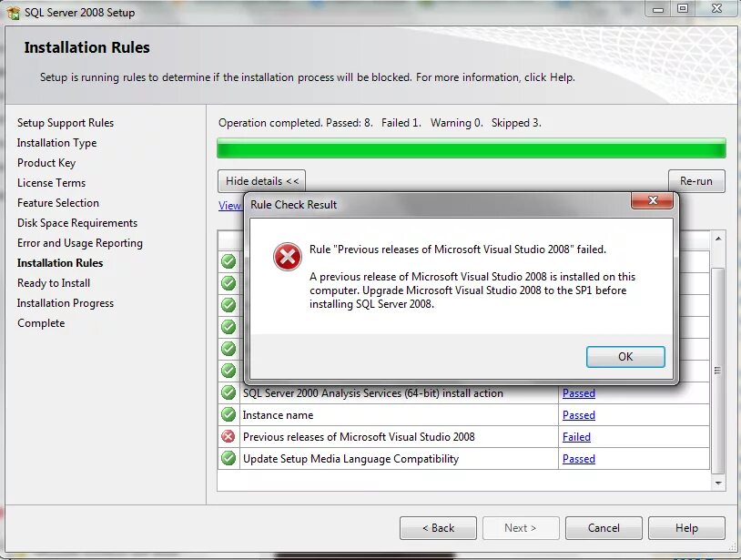This screenshot has width=741, height=560.
Task: Click SQL Server Setup title bar icon
Action: 14,12
